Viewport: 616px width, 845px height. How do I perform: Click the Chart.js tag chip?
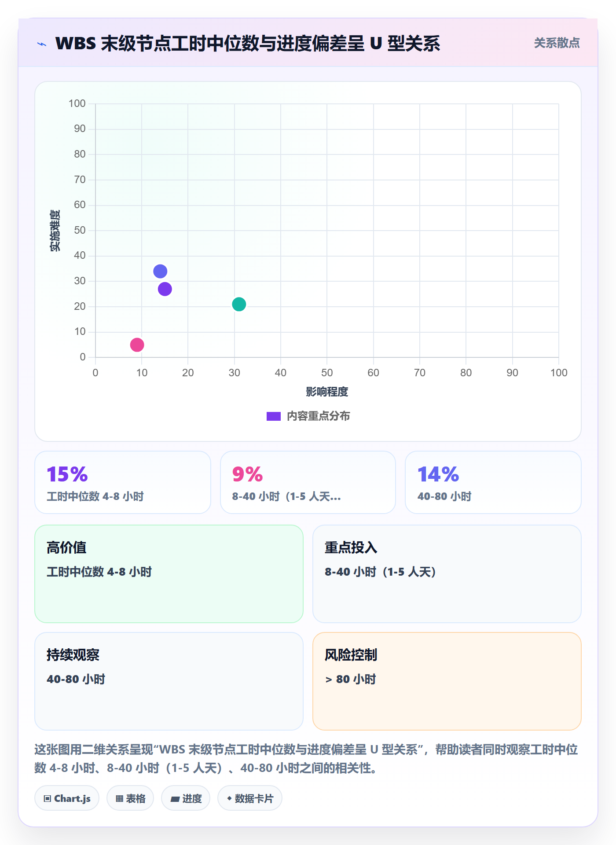tap(67, 798)
